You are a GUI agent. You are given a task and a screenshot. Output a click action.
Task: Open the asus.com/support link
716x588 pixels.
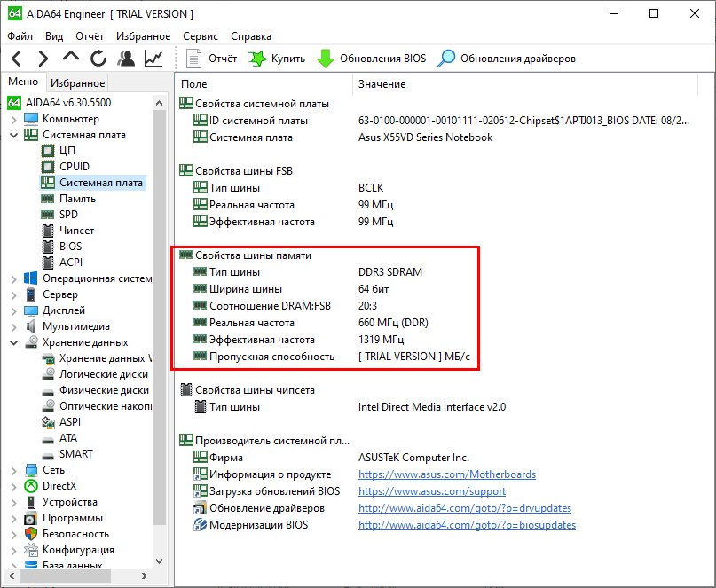[432, 491]
